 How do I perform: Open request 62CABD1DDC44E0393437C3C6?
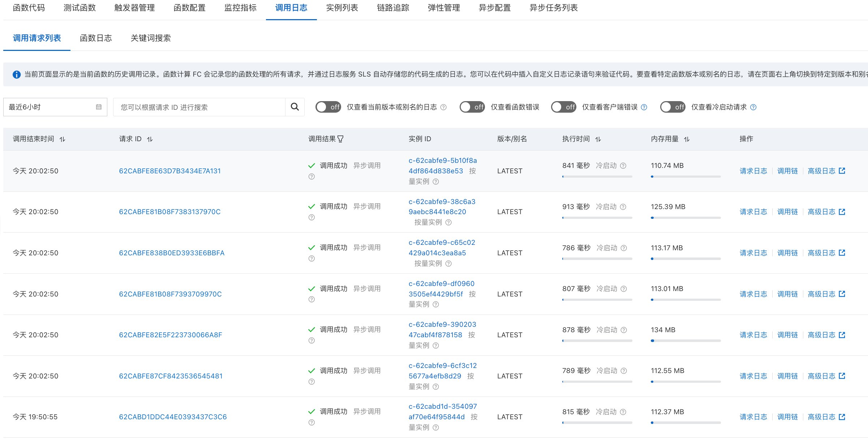pos(173,417)
